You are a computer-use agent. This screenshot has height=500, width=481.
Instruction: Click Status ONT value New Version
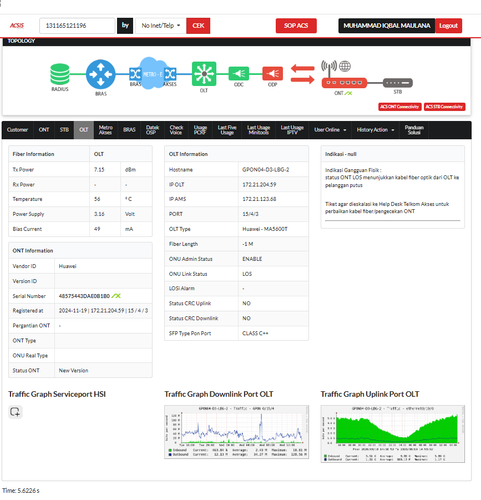73,371
